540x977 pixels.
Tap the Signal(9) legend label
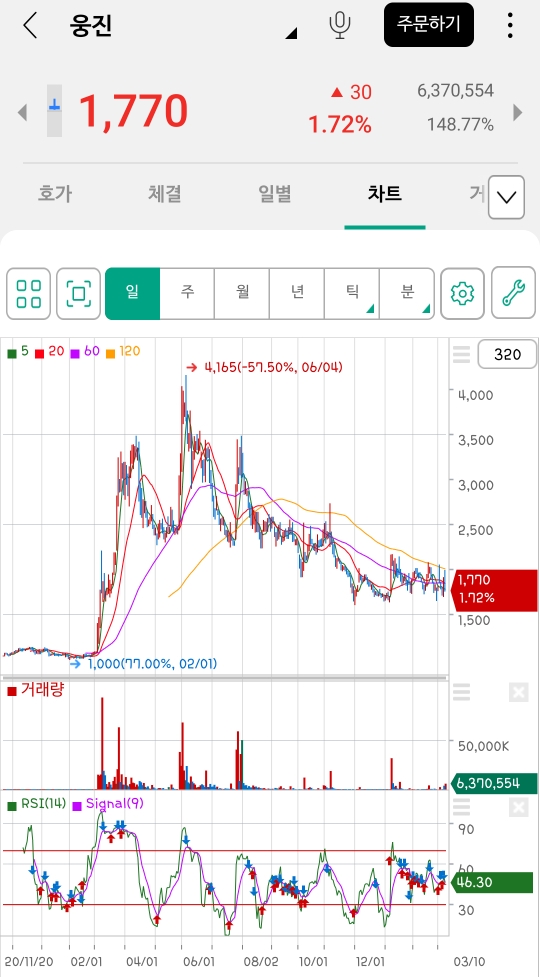pyautogui.click(x=115, y=804)
